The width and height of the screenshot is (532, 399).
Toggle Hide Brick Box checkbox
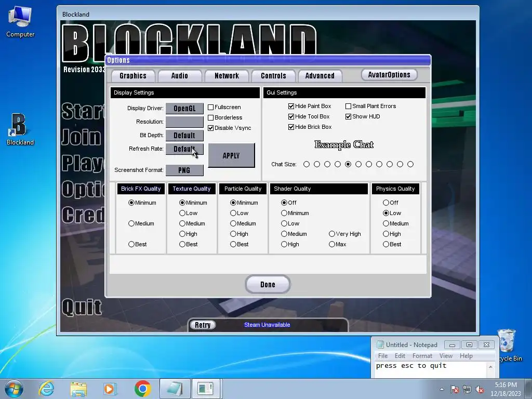point(291,127)
